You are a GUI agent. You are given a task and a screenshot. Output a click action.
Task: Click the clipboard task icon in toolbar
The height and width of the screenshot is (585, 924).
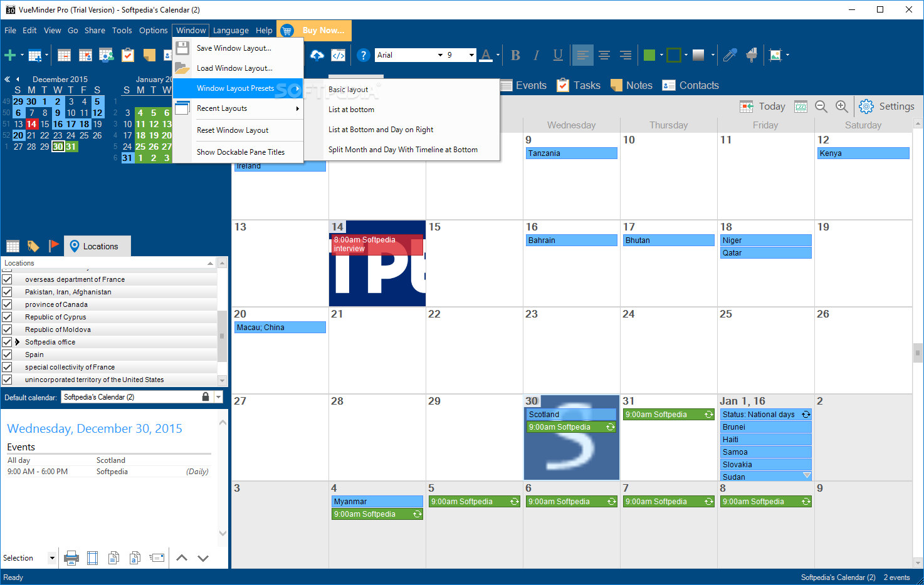tap(128, 55)
